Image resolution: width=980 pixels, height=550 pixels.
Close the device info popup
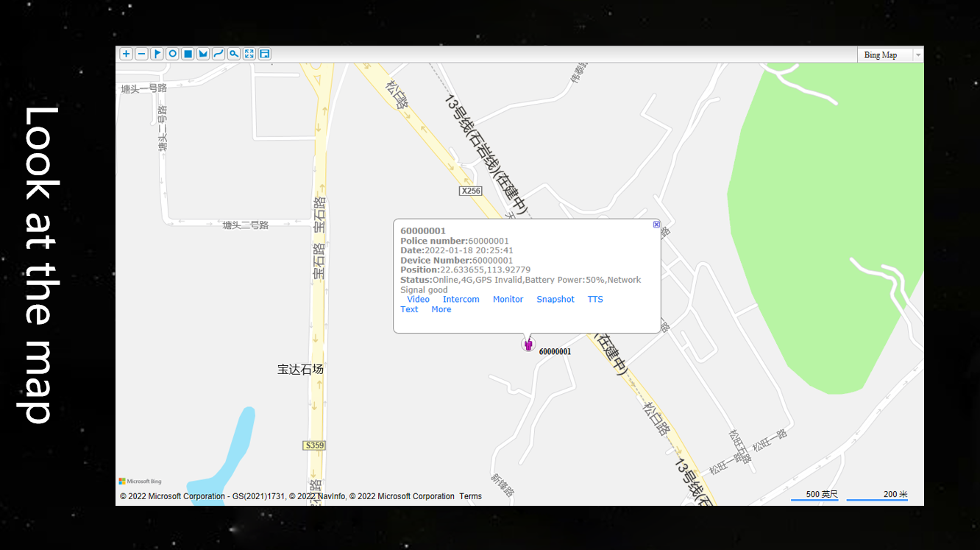656,224
